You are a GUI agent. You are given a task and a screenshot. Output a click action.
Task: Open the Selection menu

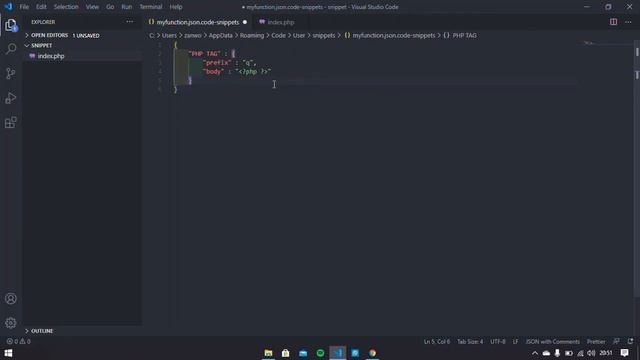66,7
